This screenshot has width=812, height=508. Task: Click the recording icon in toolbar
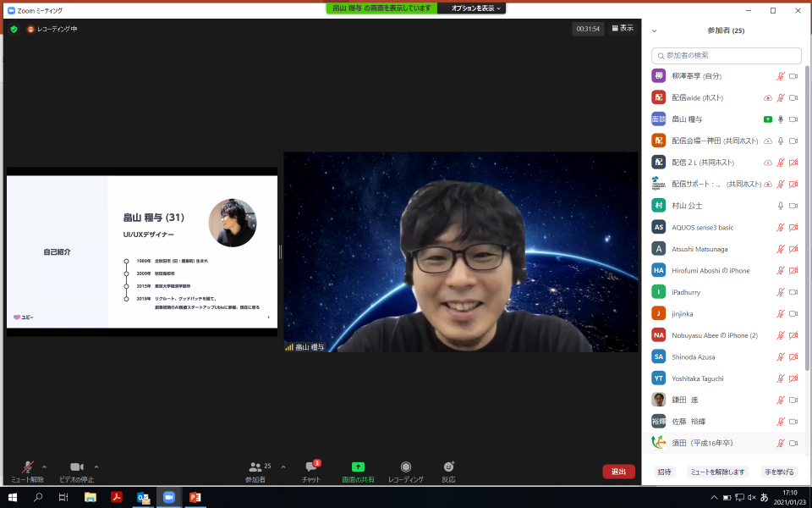pyautogui.click(x=406, y=467)
